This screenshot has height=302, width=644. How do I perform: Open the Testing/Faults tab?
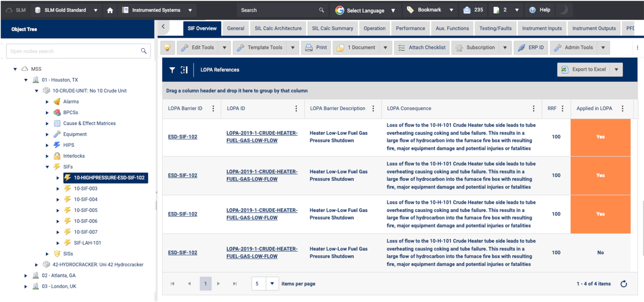tap(495, 28)
